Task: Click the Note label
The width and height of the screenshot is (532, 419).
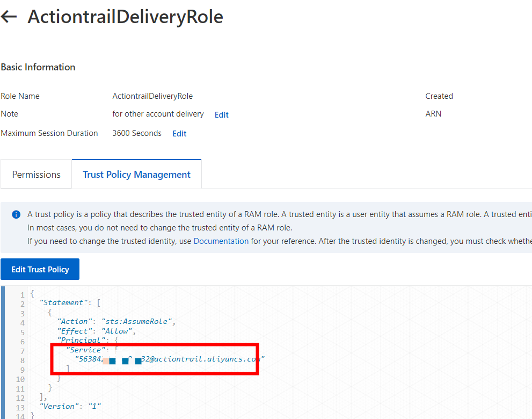Action: click(10, 114)
